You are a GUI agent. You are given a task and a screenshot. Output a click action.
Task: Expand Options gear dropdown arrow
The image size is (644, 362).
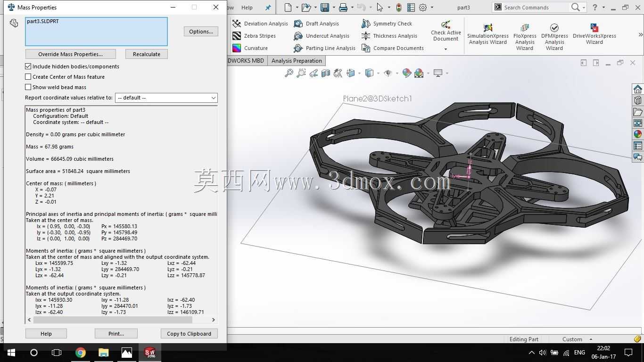pyautogui.click(x=432, y=8)
